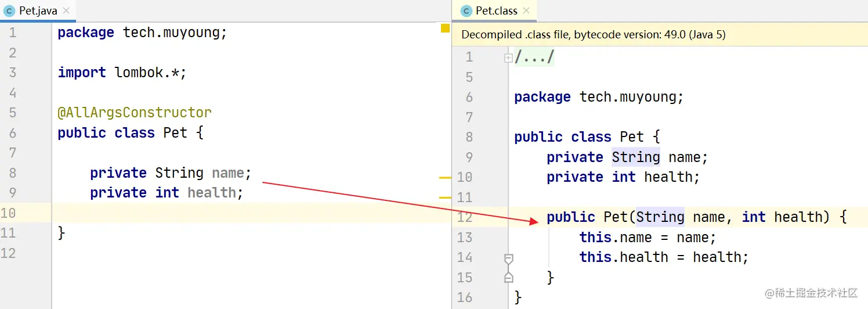This screenshot has height=309, width=868.
Task: Click the yellow inspection status indicator
Action: click(x=445, y=28)
